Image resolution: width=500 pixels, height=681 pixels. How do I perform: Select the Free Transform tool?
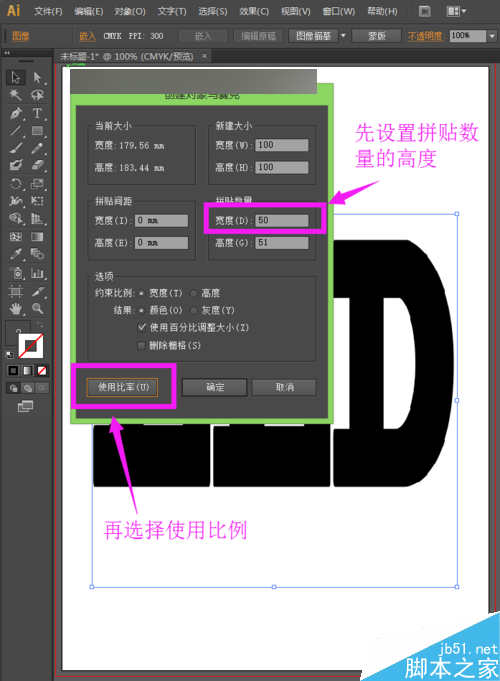37,201
